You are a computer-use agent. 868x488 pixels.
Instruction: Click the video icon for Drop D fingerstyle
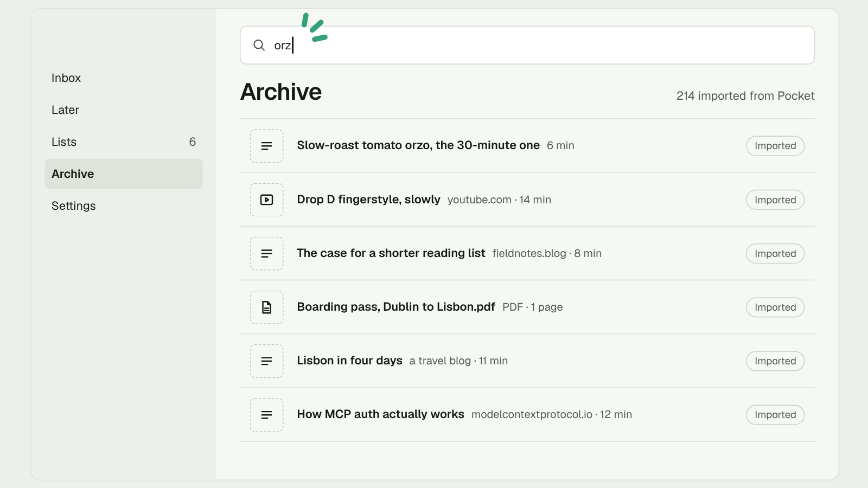266,200
